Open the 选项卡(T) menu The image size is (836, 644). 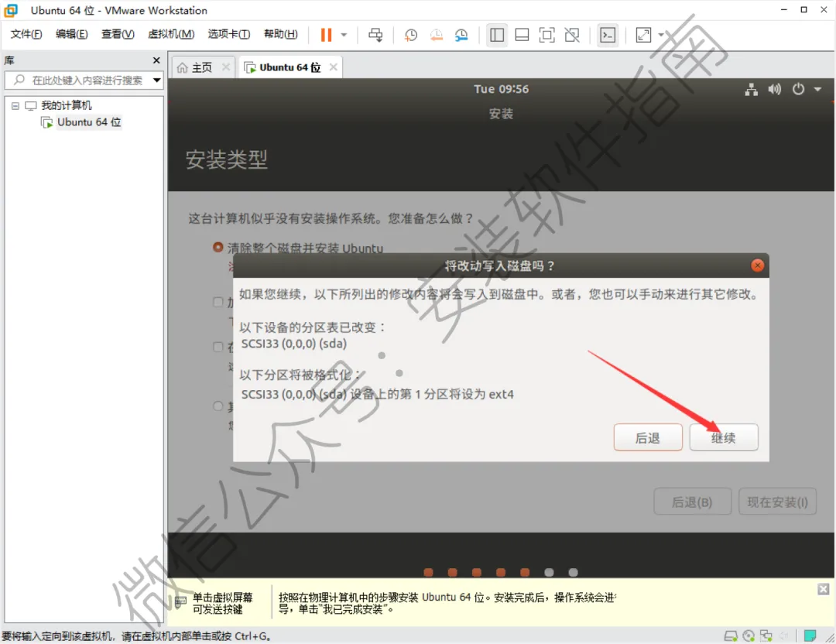228,34
